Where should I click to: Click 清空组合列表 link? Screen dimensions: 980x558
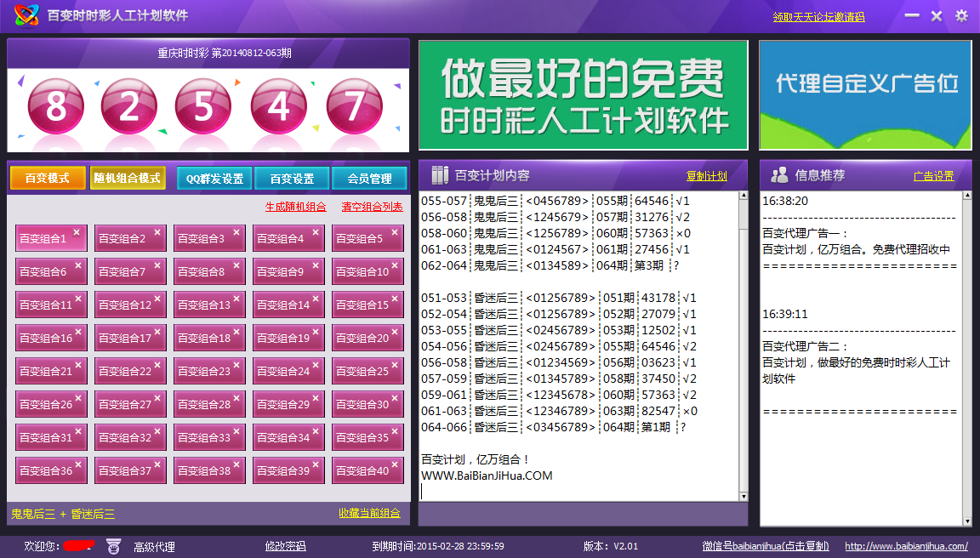click(x=372, y=207)
